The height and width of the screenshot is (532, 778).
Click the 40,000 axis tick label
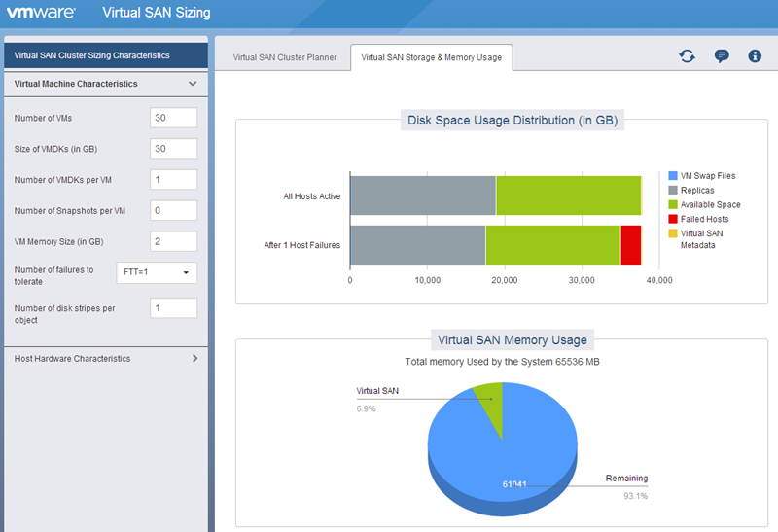[659, 280]
